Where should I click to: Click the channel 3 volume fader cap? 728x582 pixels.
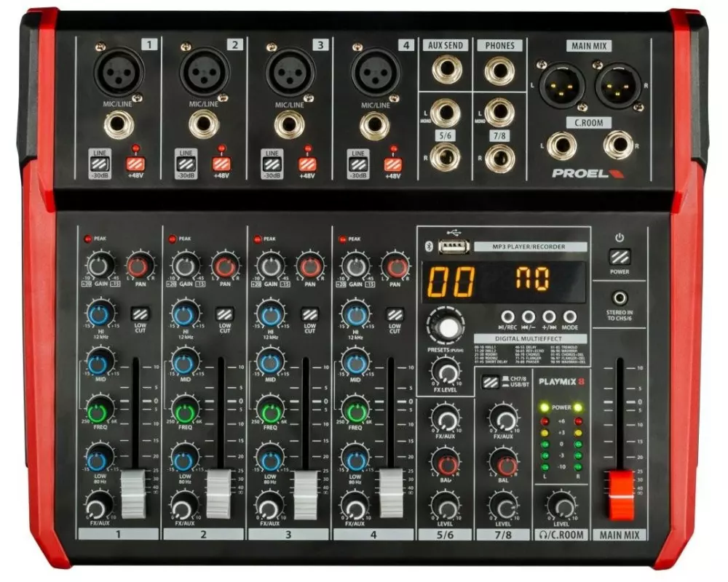click(306, 494)
